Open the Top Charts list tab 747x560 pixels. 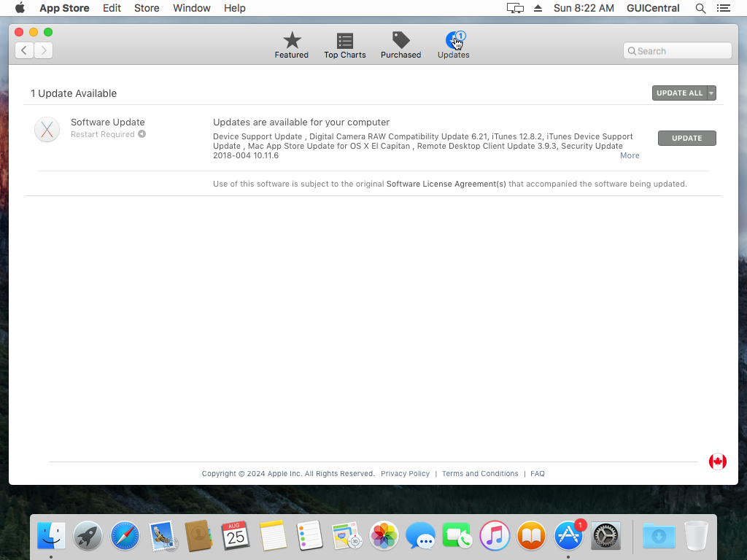point(345,45)
